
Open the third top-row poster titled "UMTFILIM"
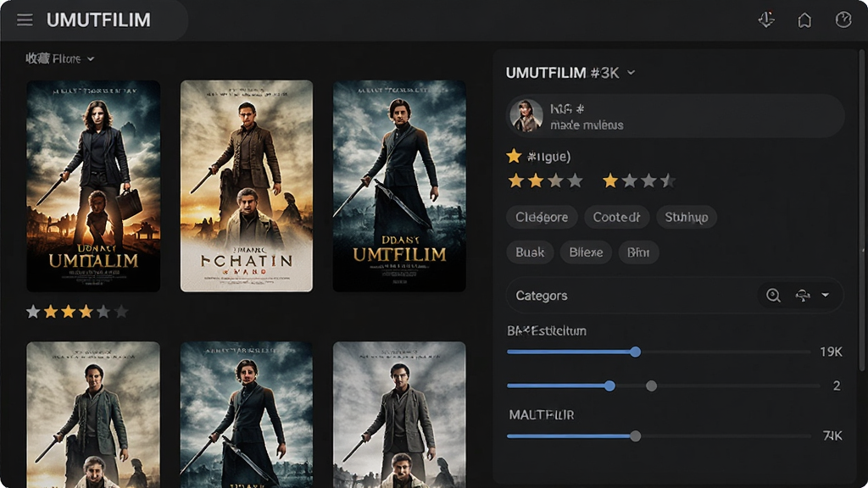pyautogui.click(x=399, y=186)
